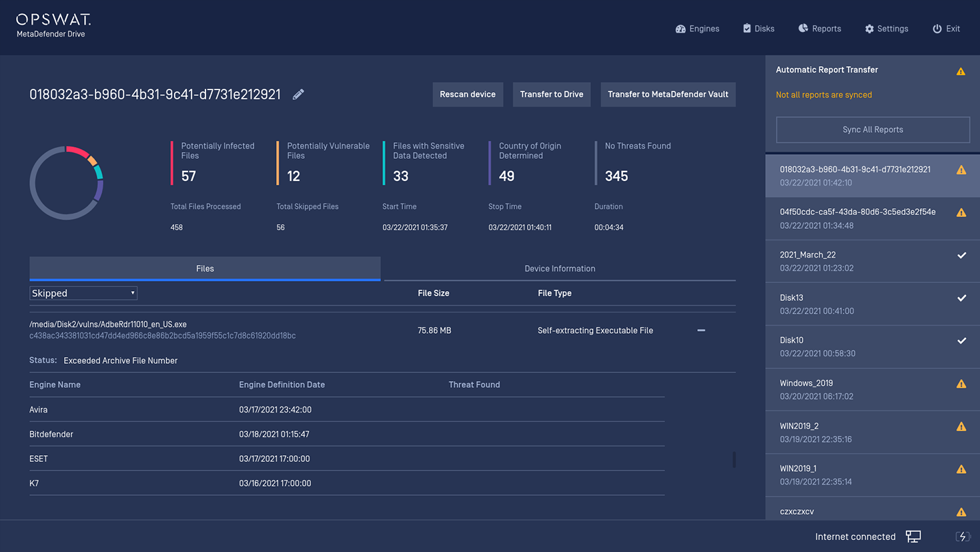Open Reports from the top navigation

coord(819,29)
